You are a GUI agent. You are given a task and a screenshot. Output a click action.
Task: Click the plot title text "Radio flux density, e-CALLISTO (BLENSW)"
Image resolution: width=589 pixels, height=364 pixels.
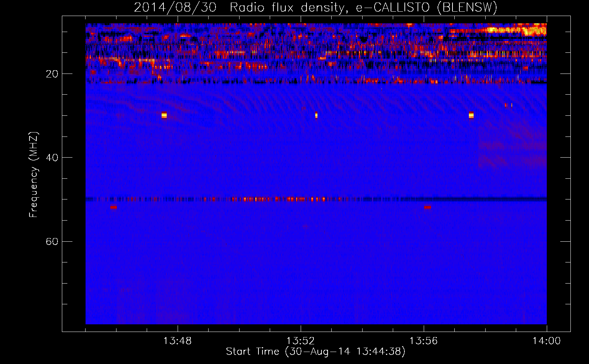click(364, 7)
